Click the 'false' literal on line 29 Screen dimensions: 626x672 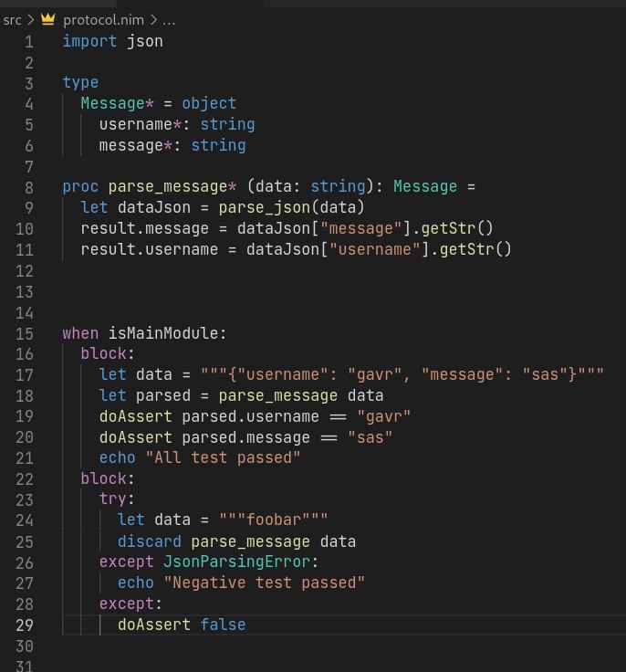click(x=223, y=625)
